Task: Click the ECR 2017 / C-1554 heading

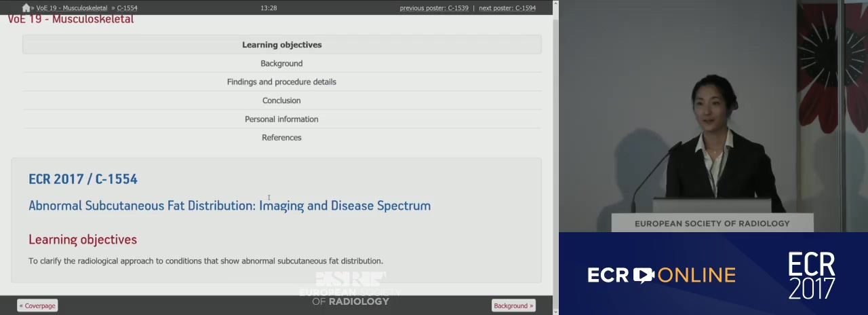Action: (83, 179)
